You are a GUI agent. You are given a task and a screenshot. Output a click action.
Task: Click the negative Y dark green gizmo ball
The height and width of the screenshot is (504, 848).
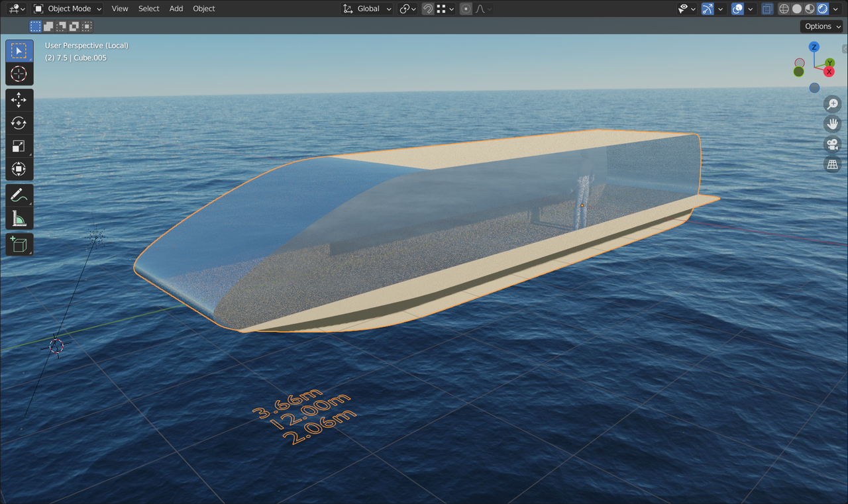click(x=798, y=72)
